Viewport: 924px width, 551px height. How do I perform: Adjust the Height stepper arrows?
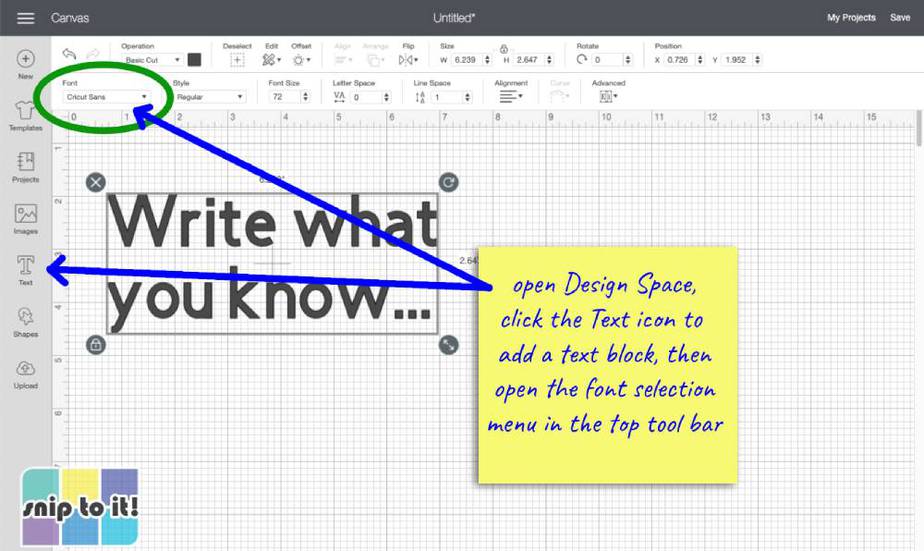pyautogui.click(x=549, y=60)
